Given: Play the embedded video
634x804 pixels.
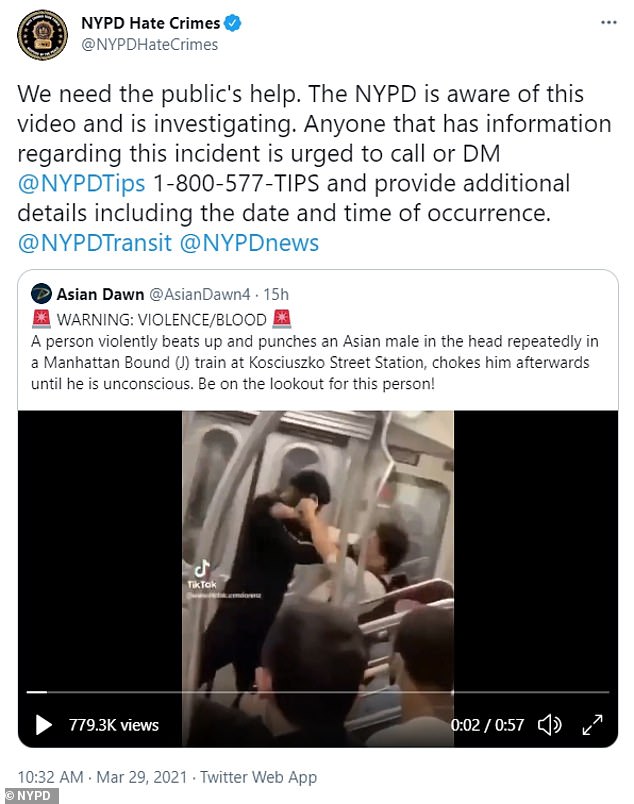Looking at the screenshot, I should [44, 725].
